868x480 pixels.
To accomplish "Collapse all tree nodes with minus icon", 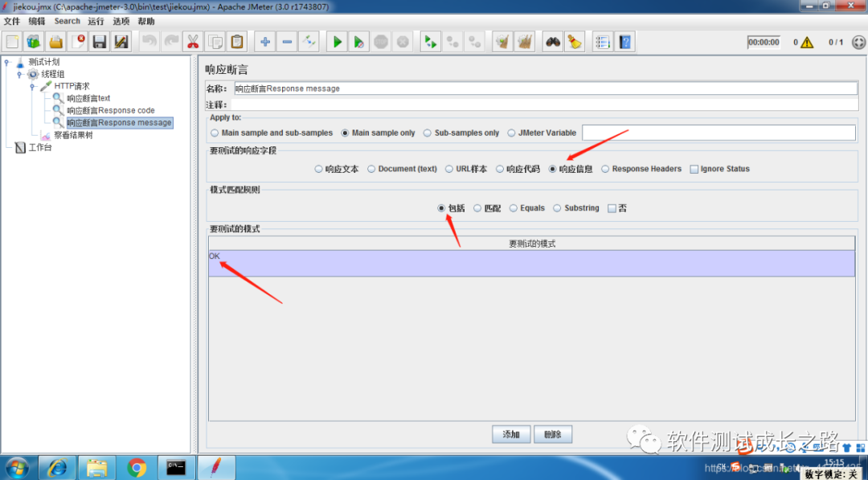I will (x=287, y=42).
